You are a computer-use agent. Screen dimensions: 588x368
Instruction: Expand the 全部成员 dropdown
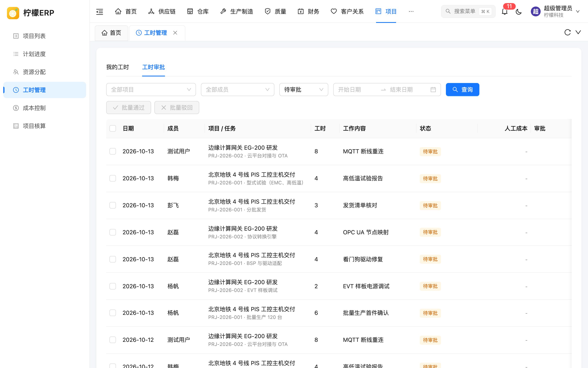[237, 90]
